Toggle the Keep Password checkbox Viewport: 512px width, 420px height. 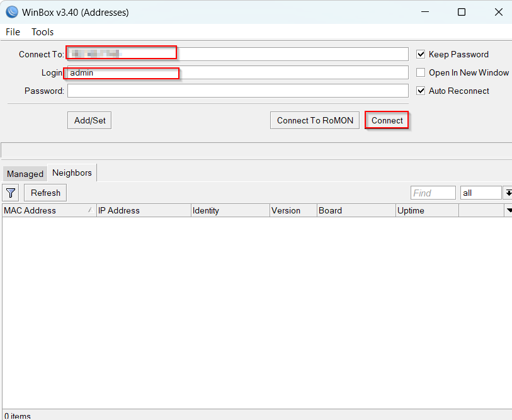coord(421,54)
